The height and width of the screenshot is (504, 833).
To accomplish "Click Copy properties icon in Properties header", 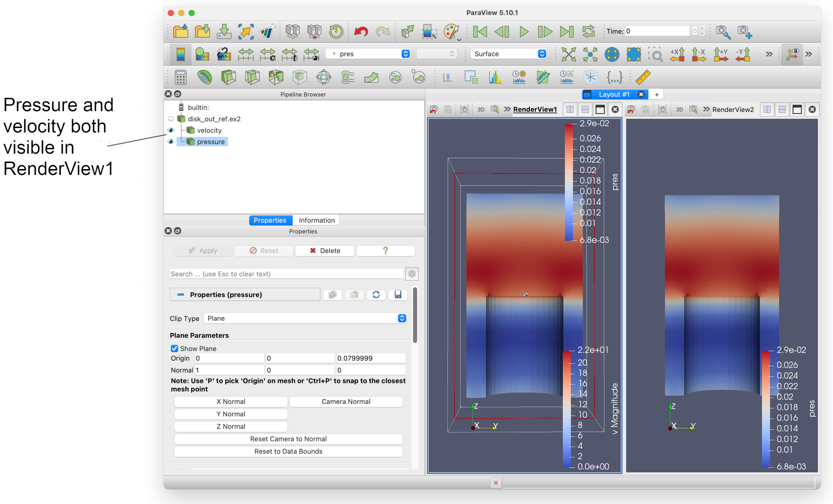I will (x=333, y=294).
